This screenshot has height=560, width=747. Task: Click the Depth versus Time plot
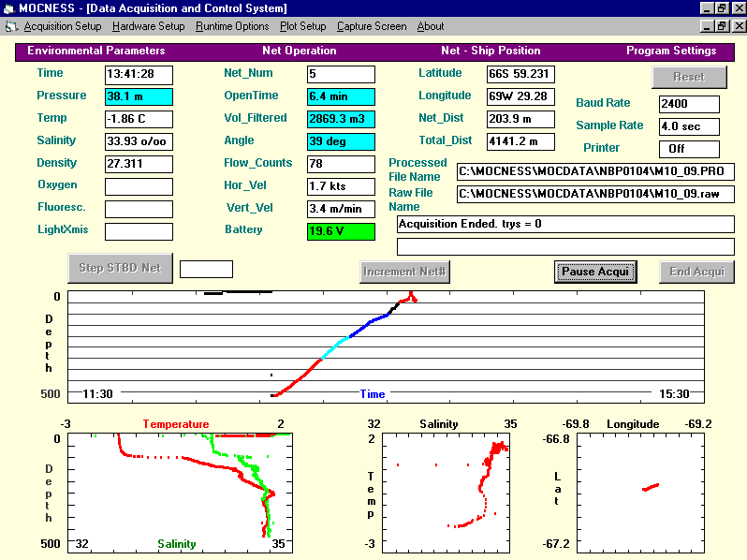[386, 347]
